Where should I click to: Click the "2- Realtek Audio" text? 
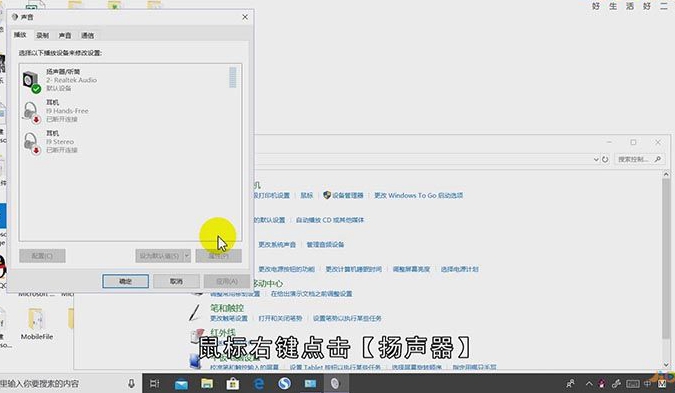71,80
